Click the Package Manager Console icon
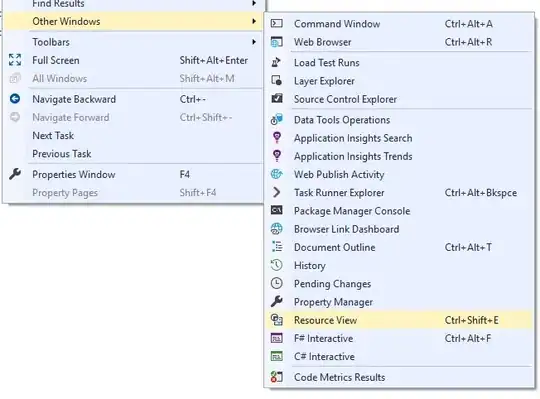Viewport: 540px width, 399px height. [x=277, y=210]
